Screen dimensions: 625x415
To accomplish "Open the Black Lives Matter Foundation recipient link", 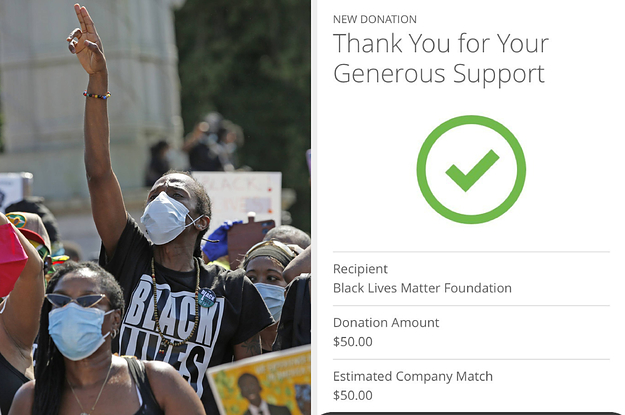I will click(x=422, y=288).
